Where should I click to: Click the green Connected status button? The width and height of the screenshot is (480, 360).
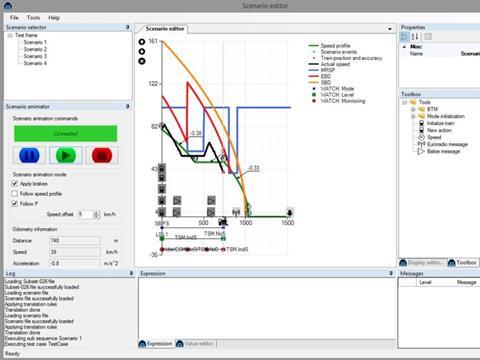click(66, 134)
